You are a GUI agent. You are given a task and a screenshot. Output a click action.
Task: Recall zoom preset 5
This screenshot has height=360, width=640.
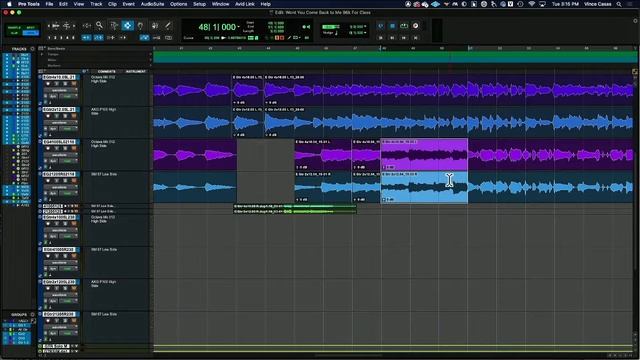[74, 38]
